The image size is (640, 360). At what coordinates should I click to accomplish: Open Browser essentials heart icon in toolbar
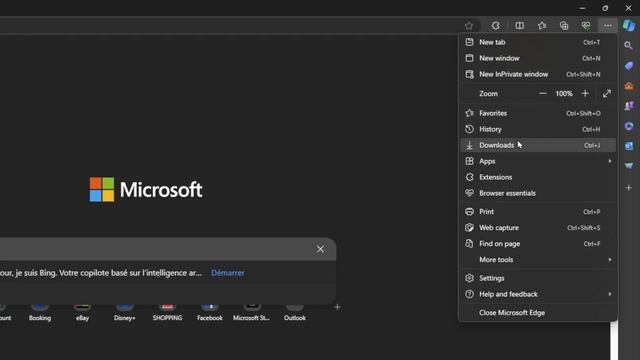(x=586, y=26)
